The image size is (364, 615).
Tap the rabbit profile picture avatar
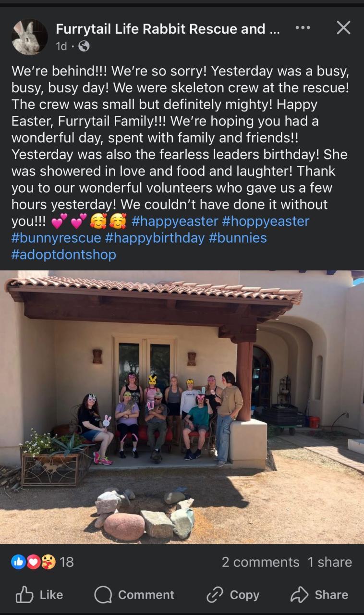[x=30, y=37]
